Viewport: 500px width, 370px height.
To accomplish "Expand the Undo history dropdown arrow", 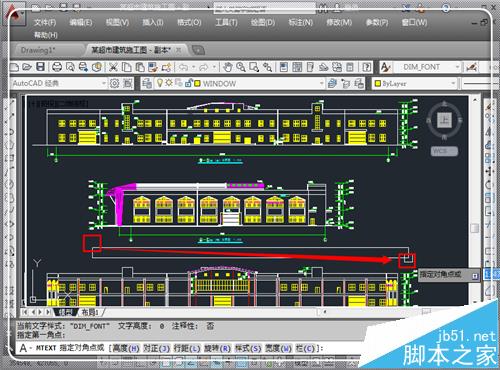I will [x=194, y=67].
